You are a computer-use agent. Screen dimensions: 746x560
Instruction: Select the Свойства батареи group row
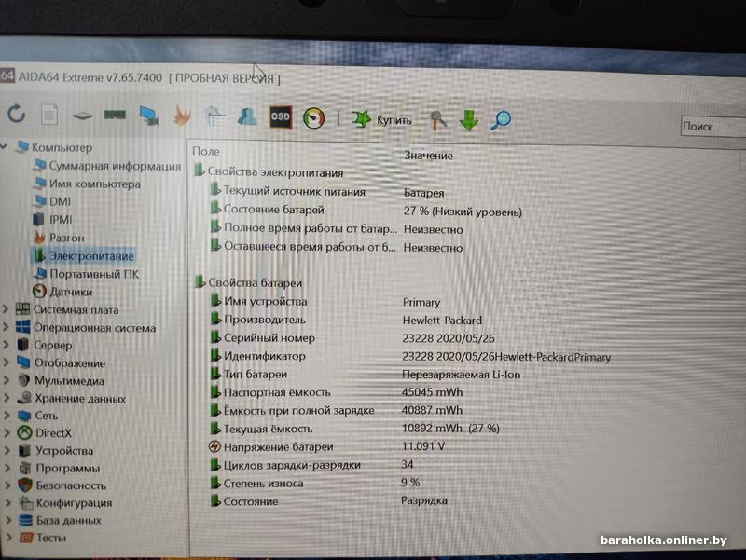249,282
